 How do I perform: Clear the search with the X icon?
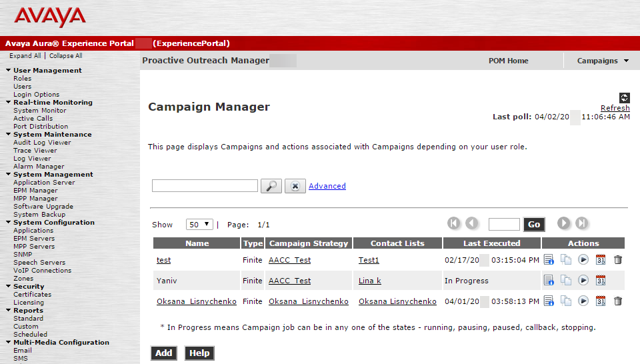[295, 186]
